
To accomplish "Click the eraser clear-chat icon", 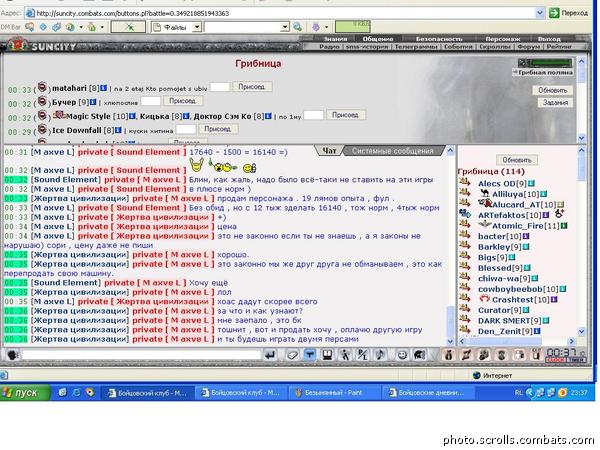I will 292,355.
